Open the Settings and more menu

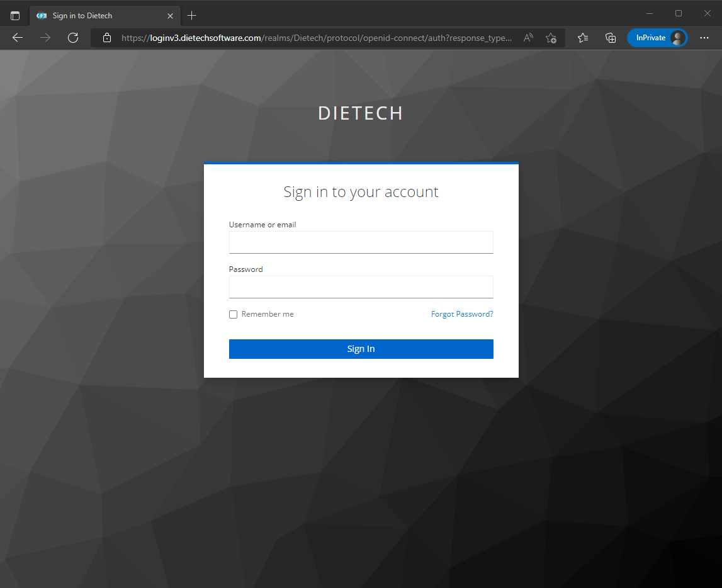coord(704,38)
